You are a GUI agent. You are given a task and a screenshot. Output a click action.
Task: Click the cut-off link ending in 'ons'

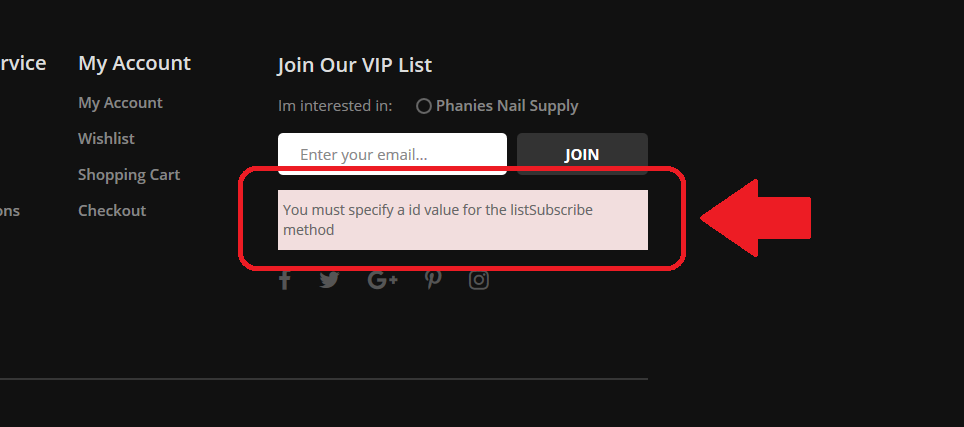(10, 211)
